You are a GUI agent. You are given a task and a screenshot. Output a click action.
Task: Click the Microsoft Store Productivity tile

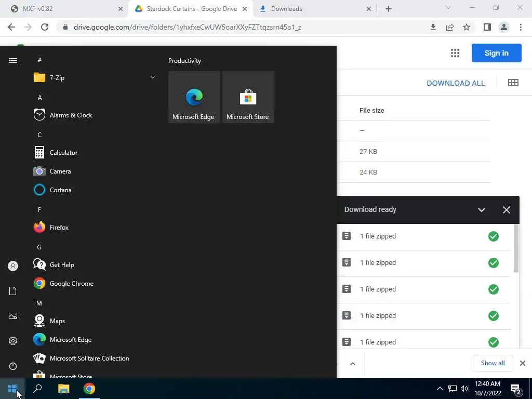coord(248,97)
